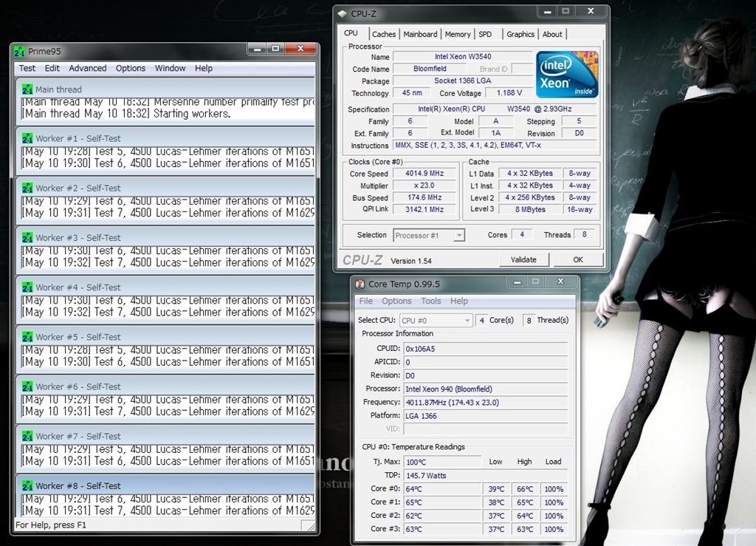756x546 pixels.
Task: Click the Worker #2 Self-Test icon
Action: click(x=27, y=188)
